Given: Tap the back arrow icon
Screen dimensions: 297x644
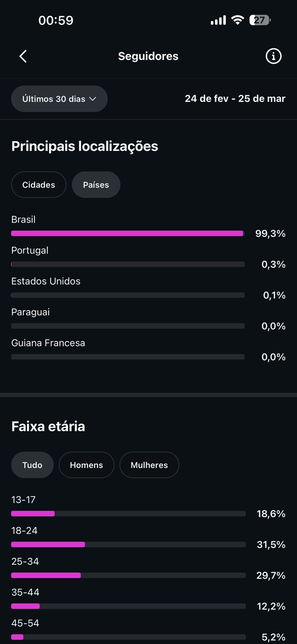Looking at the screenshot, I should [x=23, y=56].
